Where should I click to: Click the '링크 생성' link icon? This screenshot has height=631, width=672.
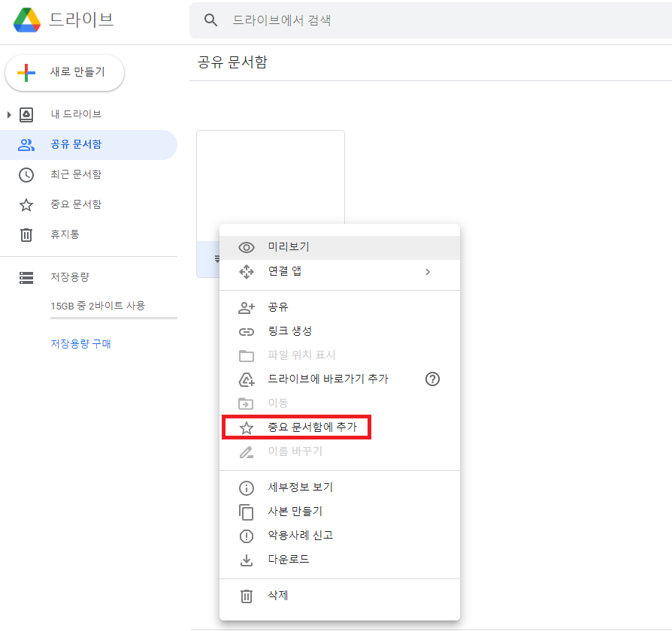pos(247,331)
